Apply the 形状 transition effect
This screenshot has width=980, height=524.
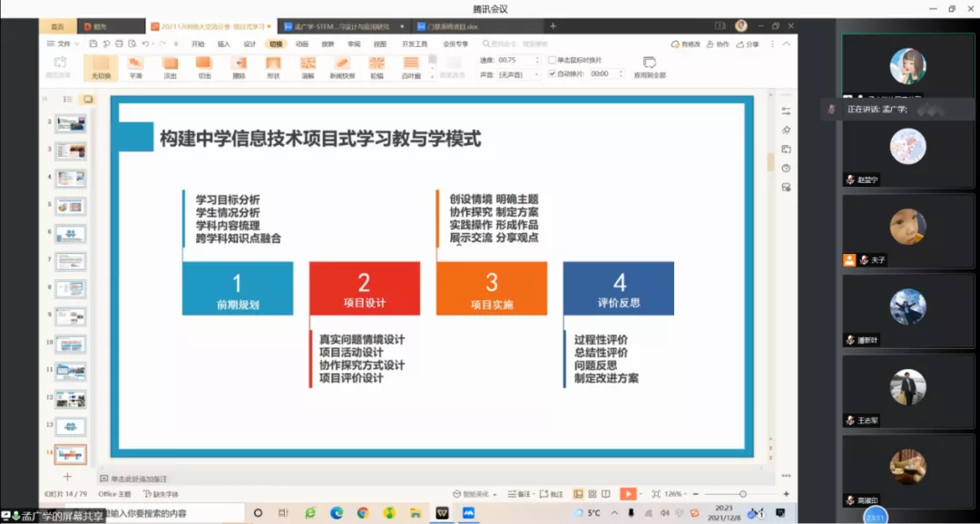point(273,67)
